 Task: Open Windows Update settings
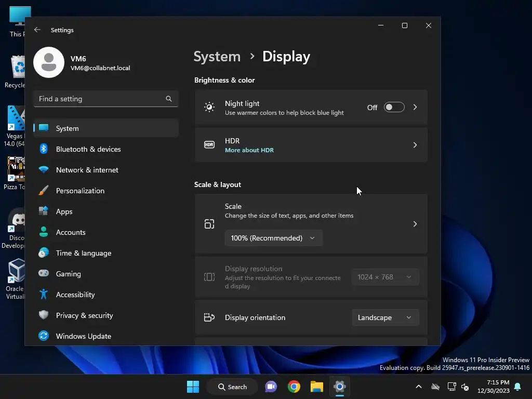[x=106, y=336]
